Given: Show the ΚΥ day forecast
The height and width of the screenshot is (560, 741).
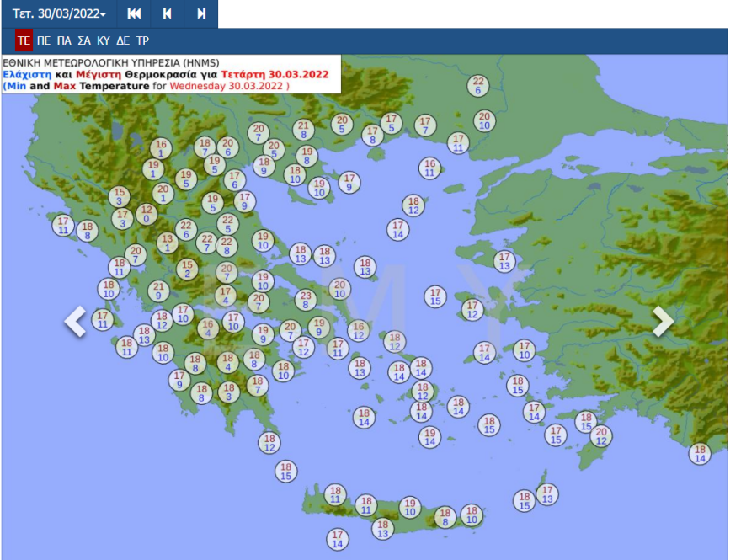Looking at the screenshot, I should click(x=104, y=40).
